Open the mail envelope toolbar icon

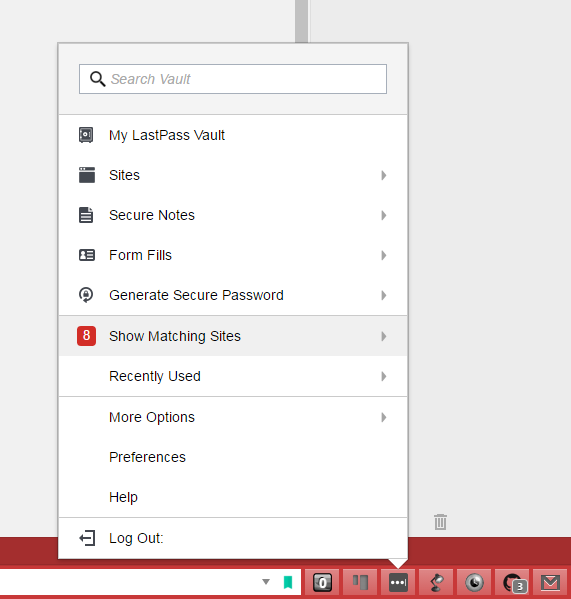550,583
